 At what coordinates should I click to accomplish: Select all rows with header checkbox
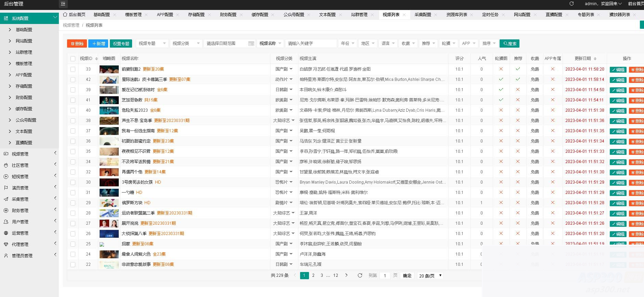(73, 59)
